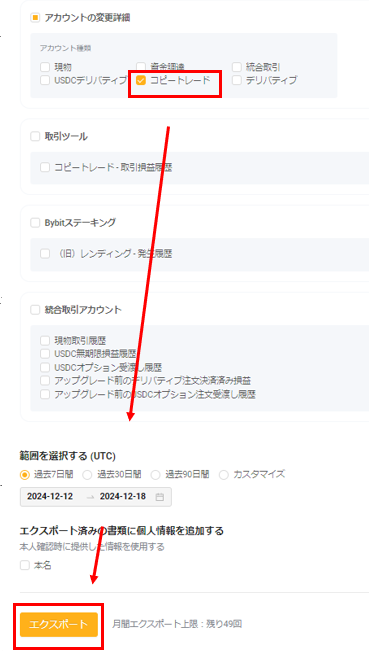Screen dimensions: 369x651
Task: Check the 現物 account type checkbox
Action: click(45, 66)
